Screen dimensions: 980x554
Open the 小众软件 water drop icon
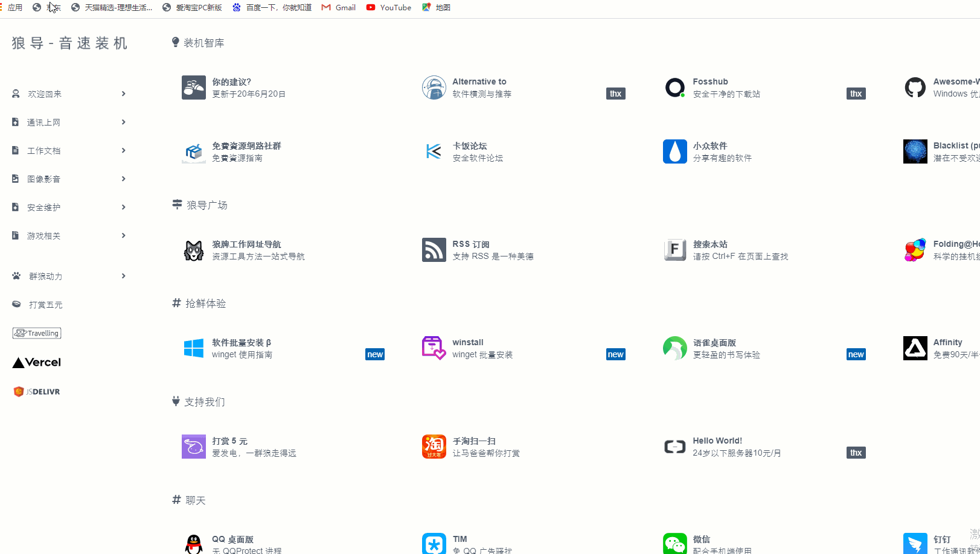click(674, 151)
